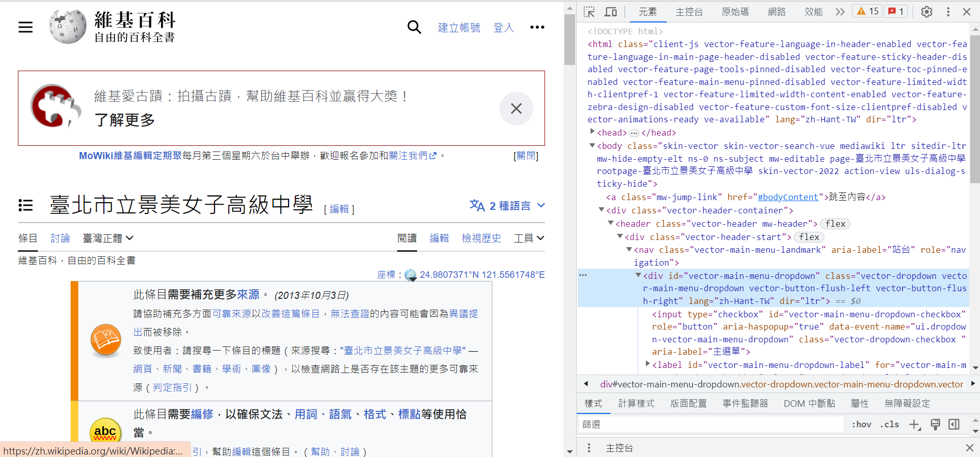Toggle the table of contents list icon

(x=26, y=205)
